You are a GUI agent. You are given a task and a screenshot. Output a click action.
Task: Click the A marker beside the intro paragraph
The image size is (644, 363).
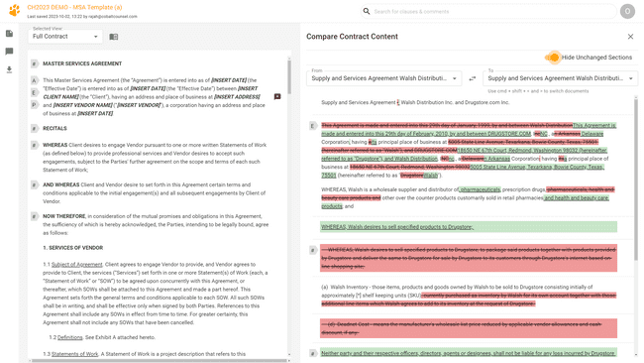[35, 80]
